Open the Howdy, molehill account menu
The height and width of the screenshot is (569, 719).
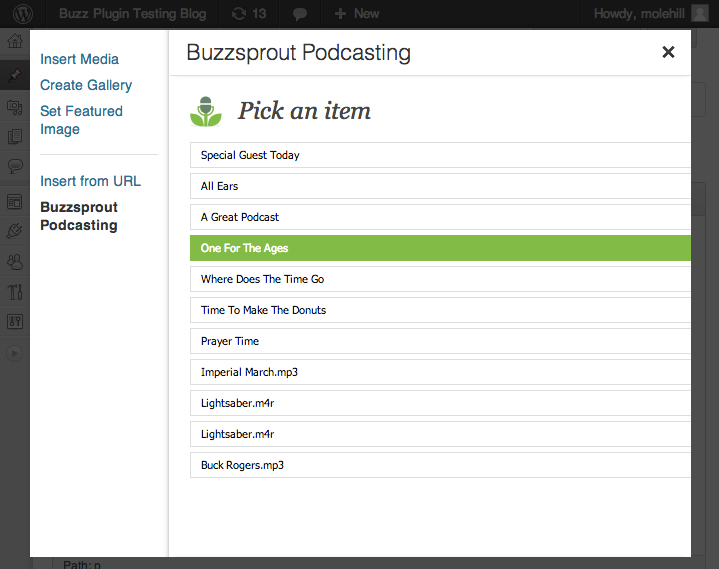651,14
